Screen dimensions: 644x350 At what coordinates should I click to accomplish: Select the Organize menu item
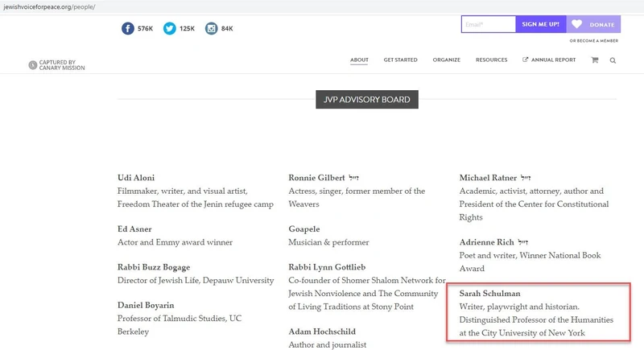446,60
